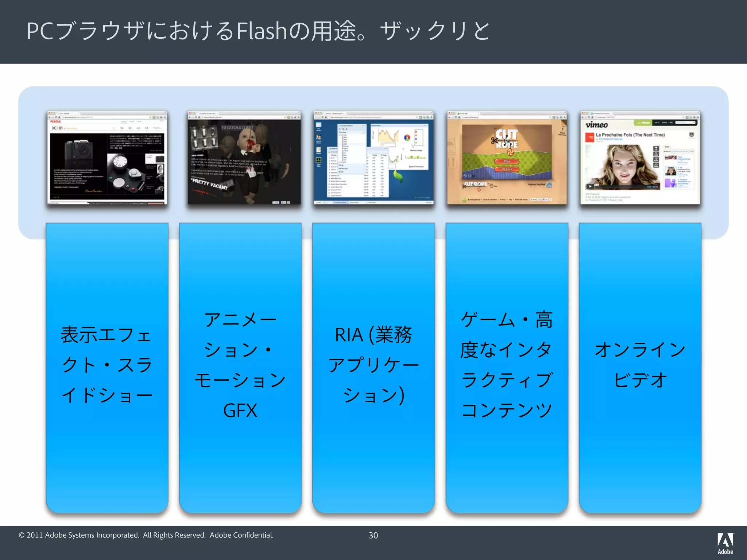Click the slide title PCブラウザにおけるFlashの用途
747x560 pixels.
(x=258, y=31)
